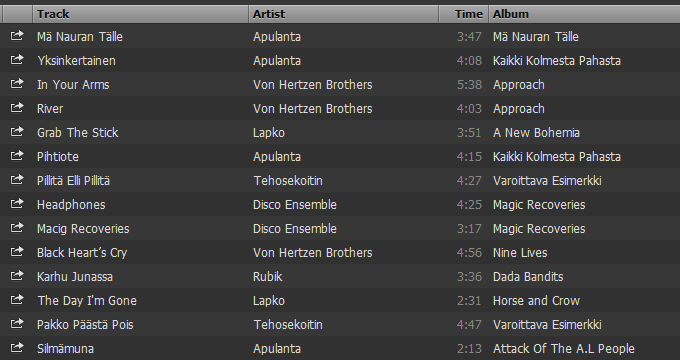Click share icon beside River track
Viewport: 680px width, 360px height.
click(16, 108)
